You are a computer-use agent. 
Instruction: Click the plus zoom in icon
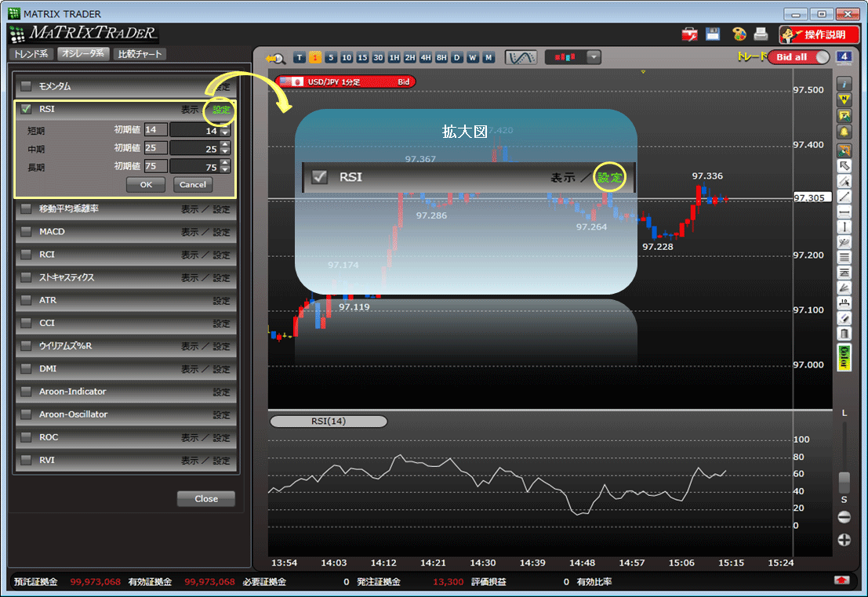pyautogui.click(x=844, y=540)
